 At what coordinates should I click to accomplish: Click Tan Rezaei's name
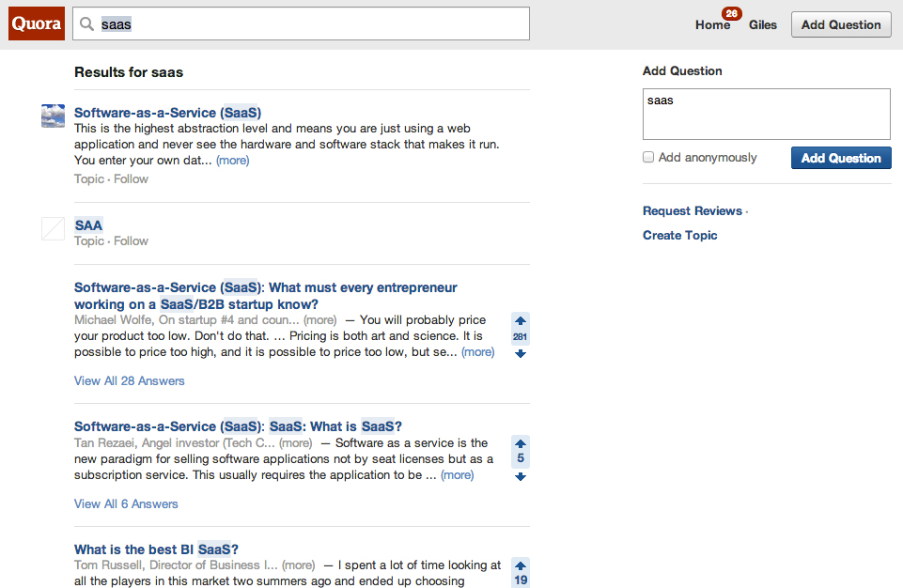click(x=105, y=442)
